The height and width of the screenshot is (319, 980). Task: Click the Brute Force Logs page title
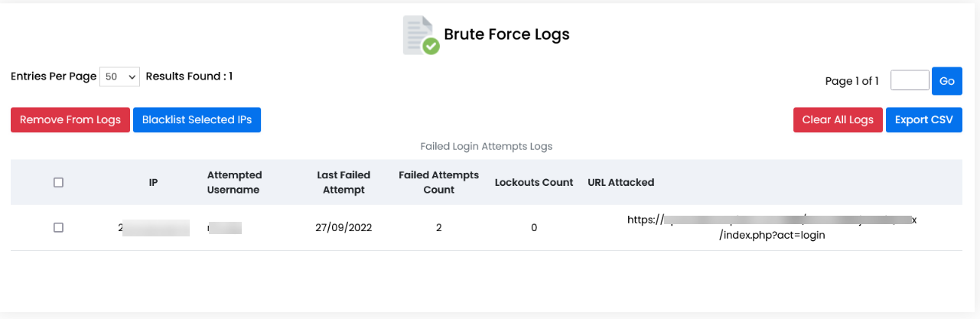pos(506,34)
